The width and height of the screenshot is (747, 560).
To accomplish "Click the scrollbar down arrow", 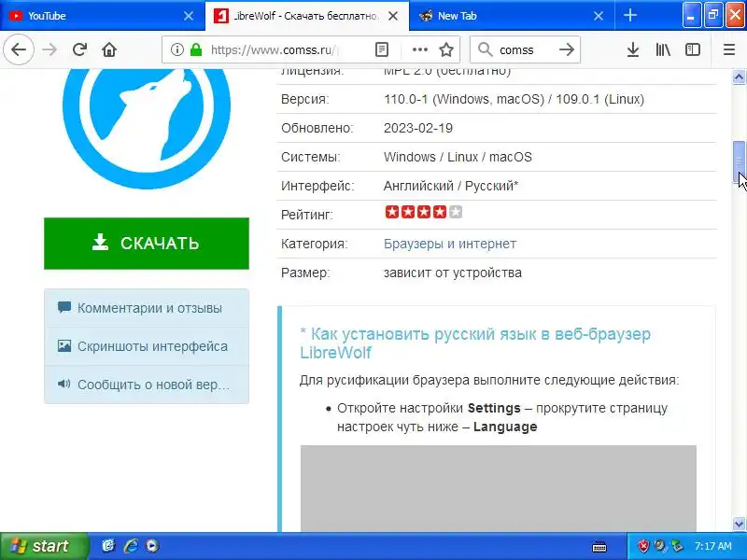I will click(x=739, y=524).
